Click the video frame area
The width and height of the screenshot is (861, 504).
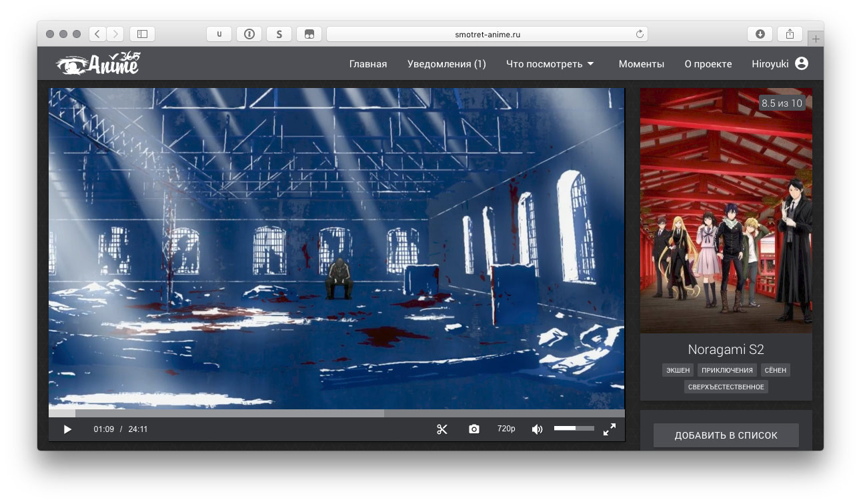pos(337,248)
